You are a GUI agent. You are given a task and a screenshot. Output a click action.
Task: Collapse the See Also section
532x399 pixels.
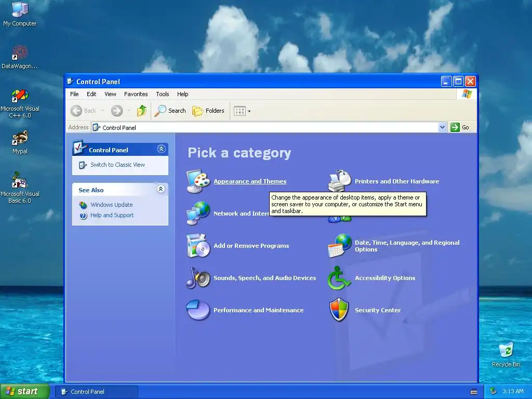click(161, 189)
